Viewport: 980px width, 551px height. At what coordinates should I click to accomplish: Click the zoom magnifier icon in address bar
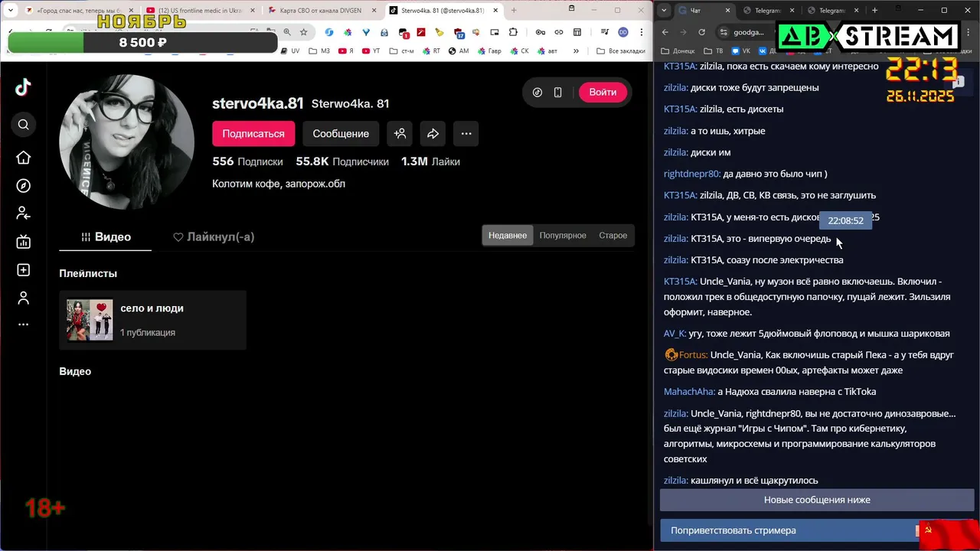(x=287, y=32)
